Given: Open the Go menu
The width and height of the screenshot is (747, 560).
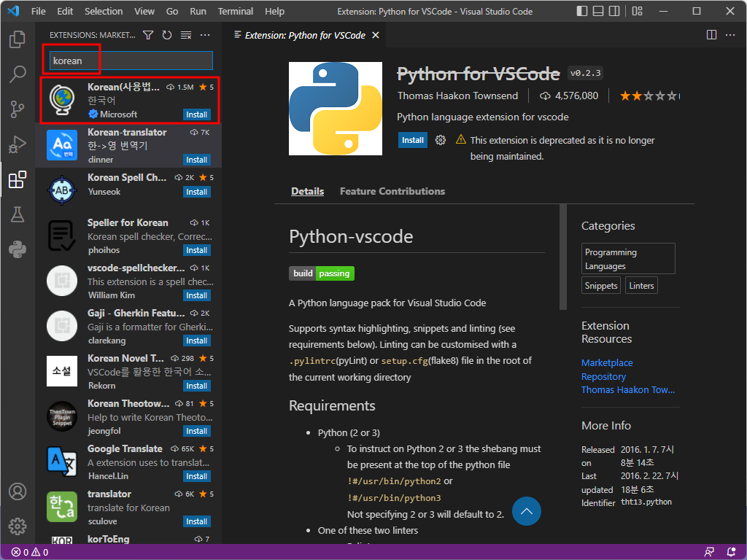Looking at the screenshot, I should [x=172, y=11].
